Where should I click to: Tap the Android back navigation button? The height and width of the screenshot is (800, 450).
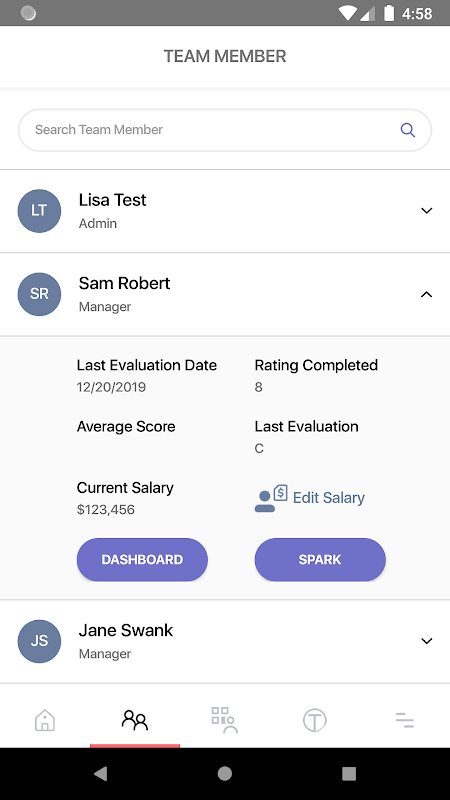pyautogui.click(x=101, y=774)
